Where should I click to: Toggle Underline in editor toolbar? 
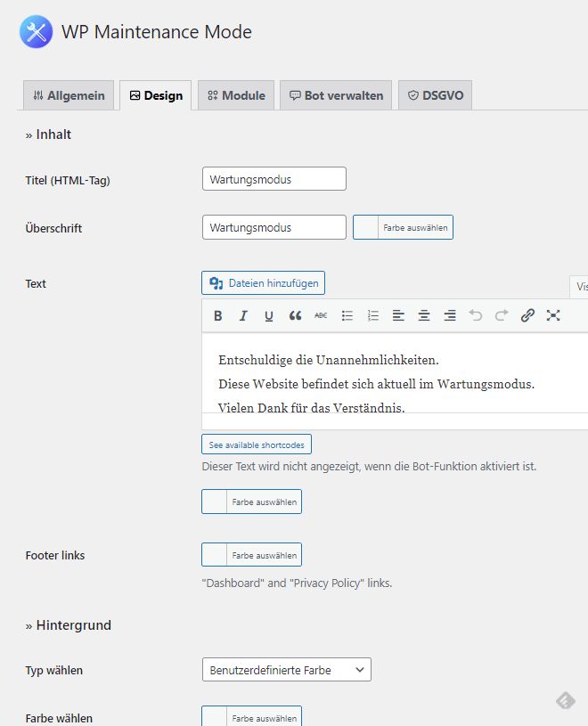click(269, 315)
